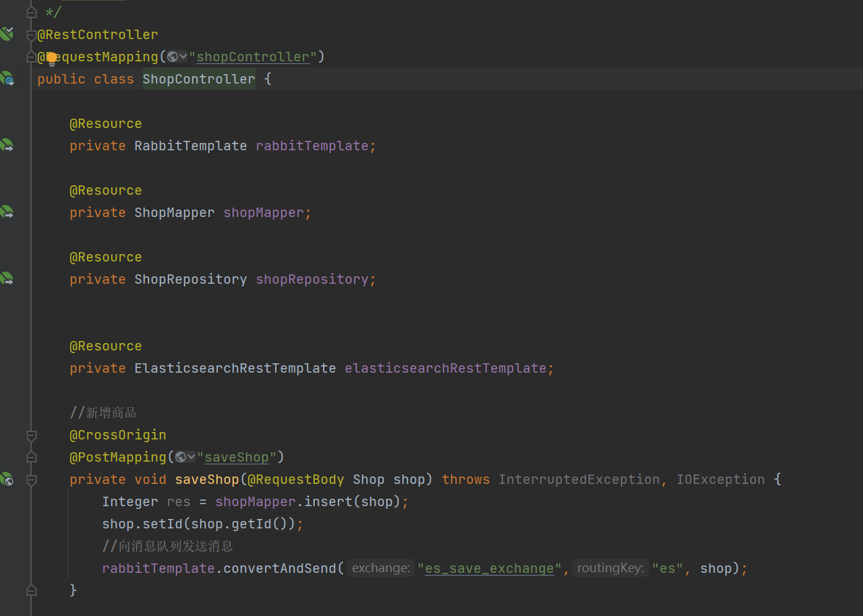This screenshot has height=616, width=863.
Task: Toggle the fold marker at the @CrossOrigin line
Action: pos(31,435)
